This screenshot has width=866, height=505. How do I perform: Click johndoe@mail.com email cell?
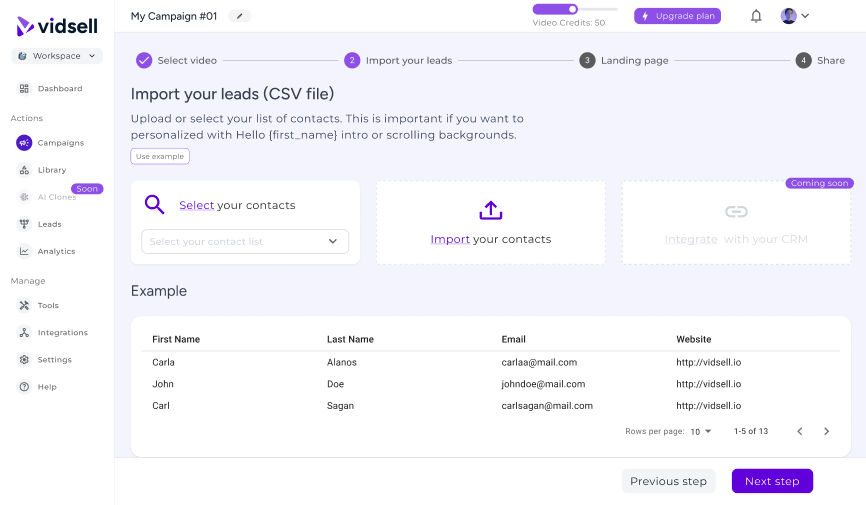point(543,384)
